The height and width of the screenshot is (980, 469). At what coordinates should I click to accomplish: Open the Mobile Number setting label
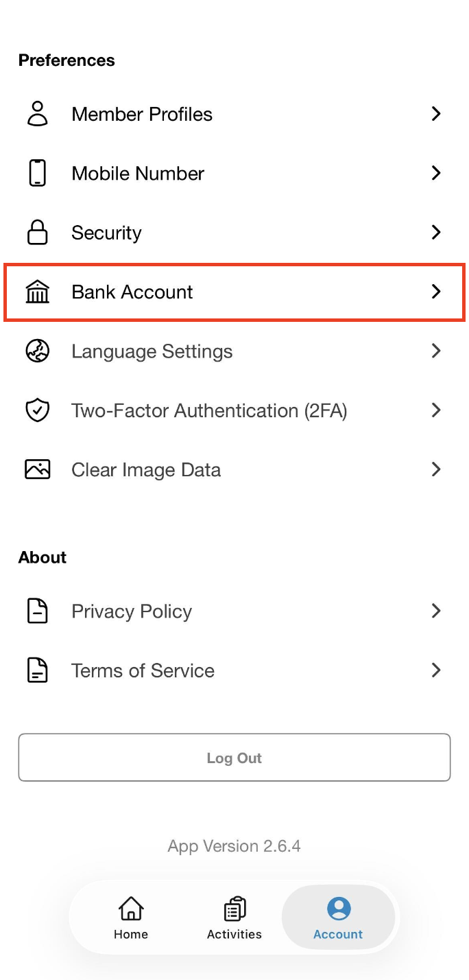[x=138, y=173]
